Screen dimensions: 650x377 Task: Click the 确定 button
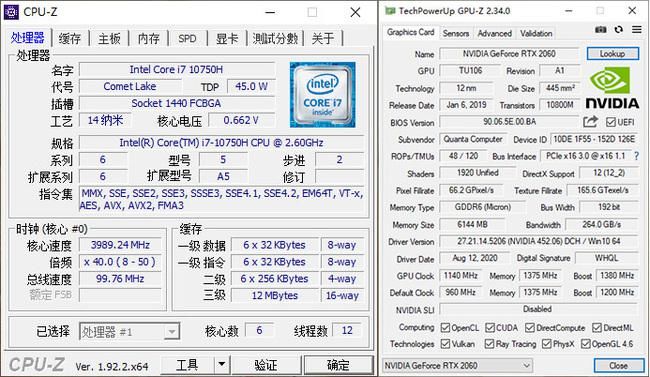(x=338, y=365)
